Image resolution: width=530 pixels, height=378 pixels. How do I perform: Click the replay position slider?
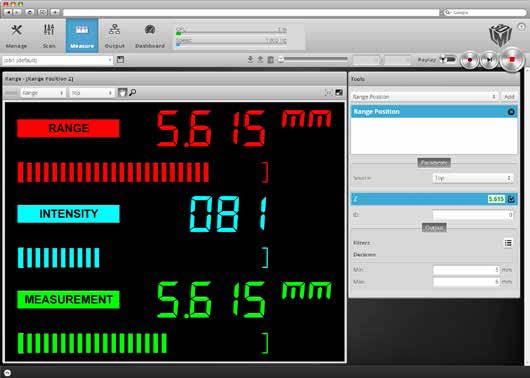tap(313, 60)
